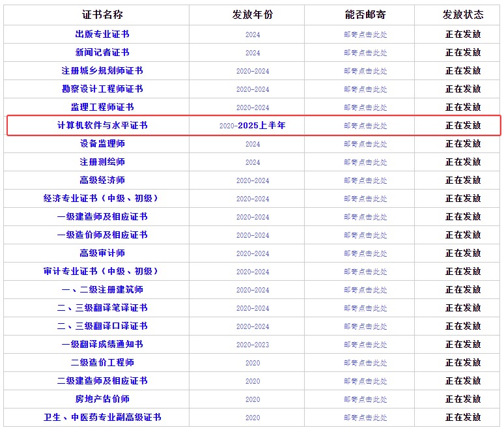This screenshot has width=504, height=430.
Task: Click mailing link for 二级造价工程师
Action: pyautogui.click(x=365, y=363)
